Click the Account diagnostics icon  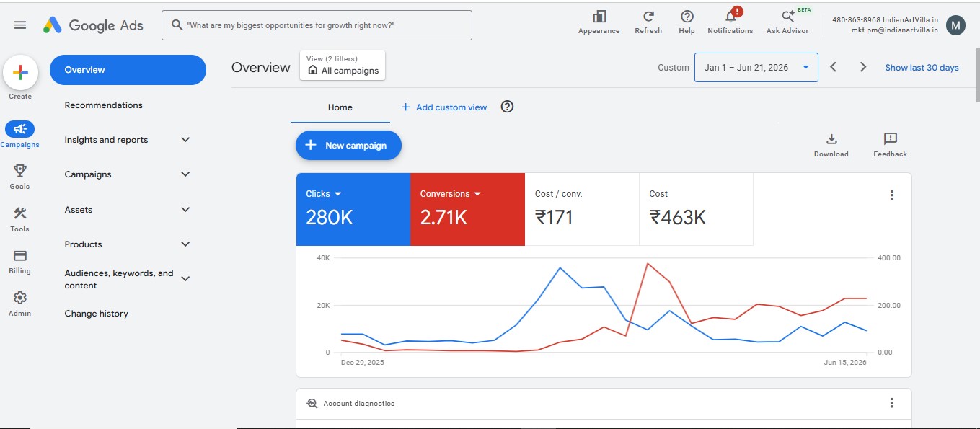coord(312,404)
